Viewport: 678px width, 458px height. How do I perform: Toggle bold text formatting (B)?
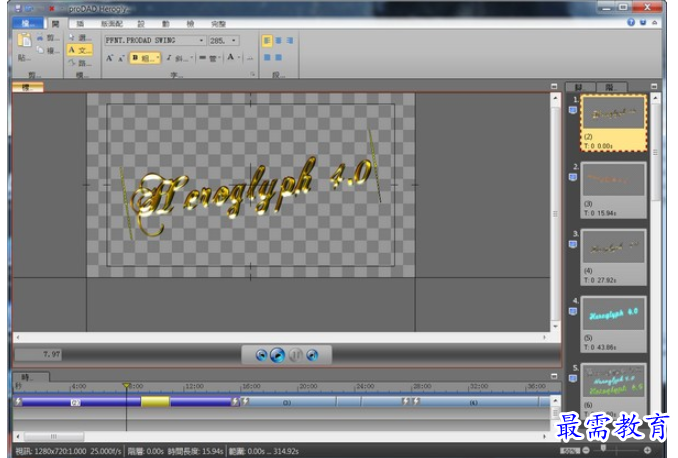click(136, 58)
